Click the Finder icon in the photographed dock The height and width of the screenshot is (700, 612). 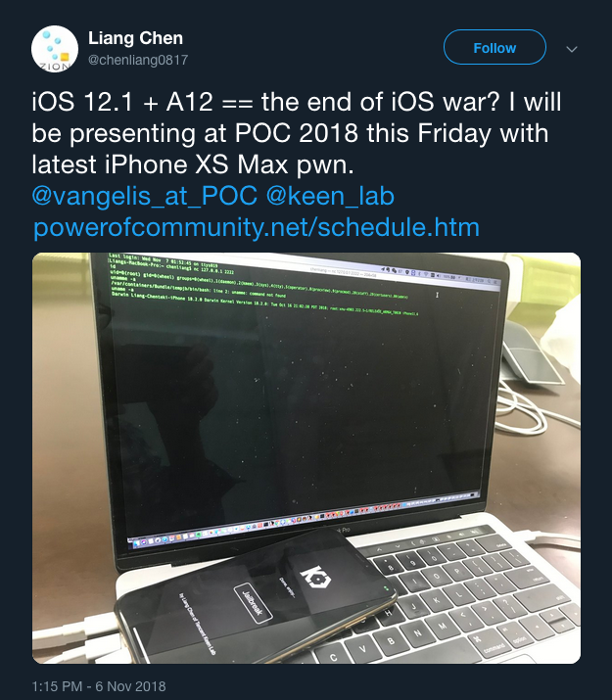tap(137, 542)
